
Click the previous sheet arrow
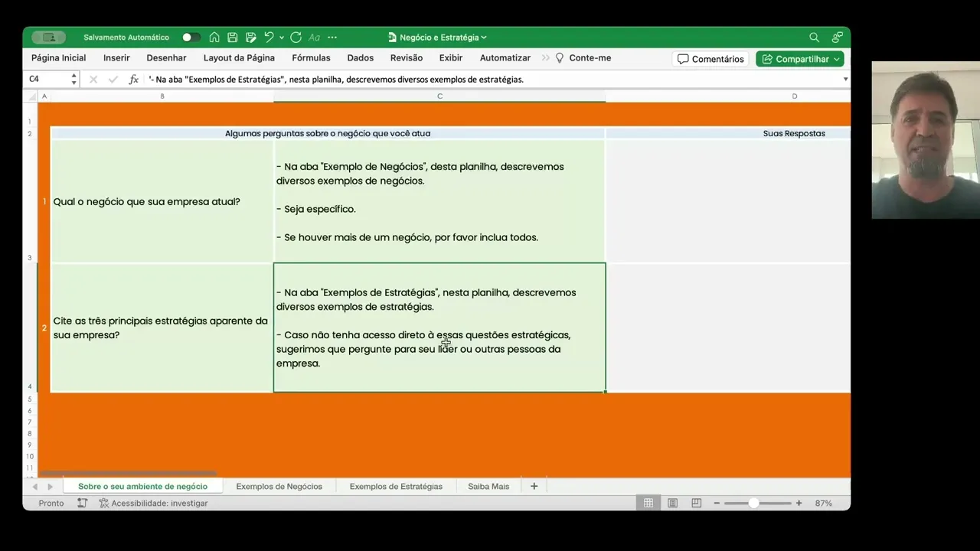pos(34,487)
